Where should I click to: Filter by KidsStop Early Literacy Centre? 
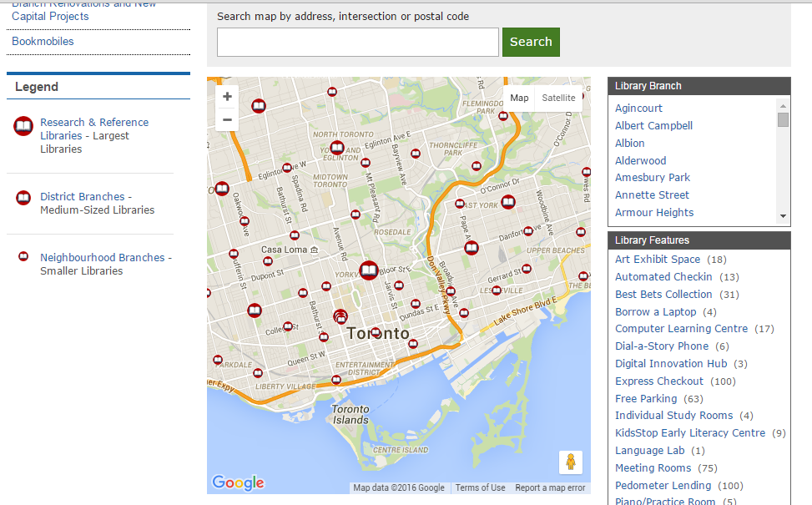690,433
